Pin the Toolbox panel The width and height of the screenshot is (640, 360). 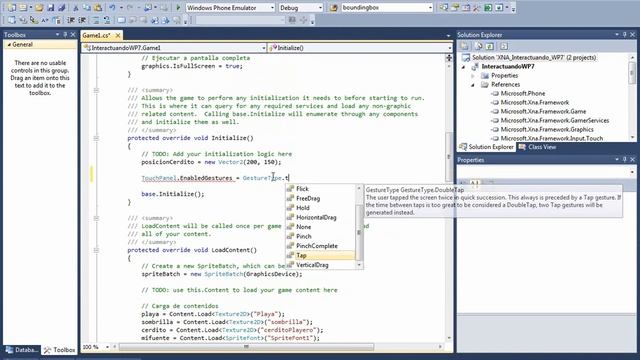pos(65,35)
